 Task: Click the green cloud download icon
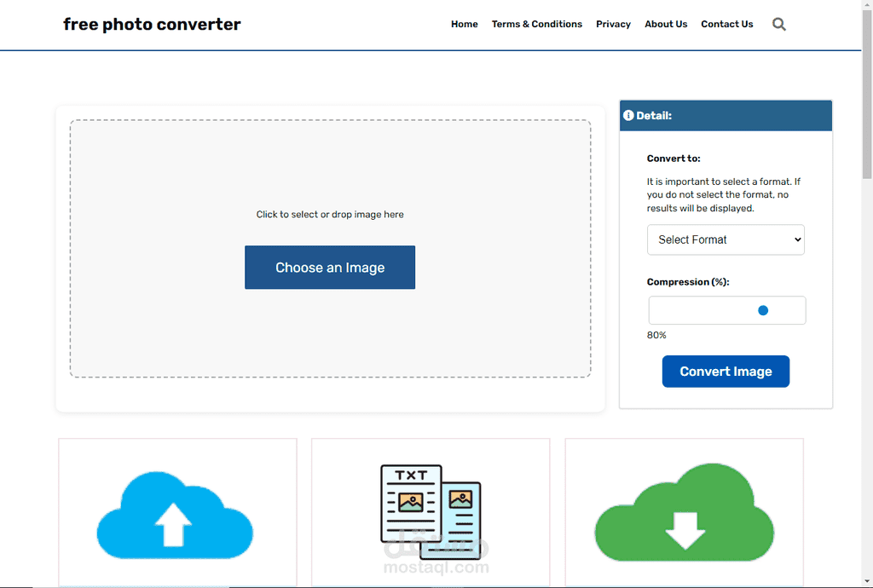coord(685,512)
